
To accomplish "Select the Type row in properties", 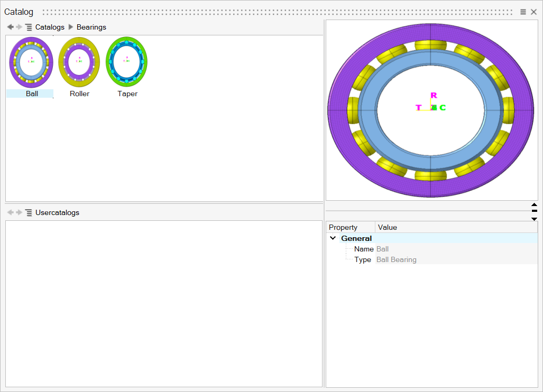I will click(x=363, y=259).
